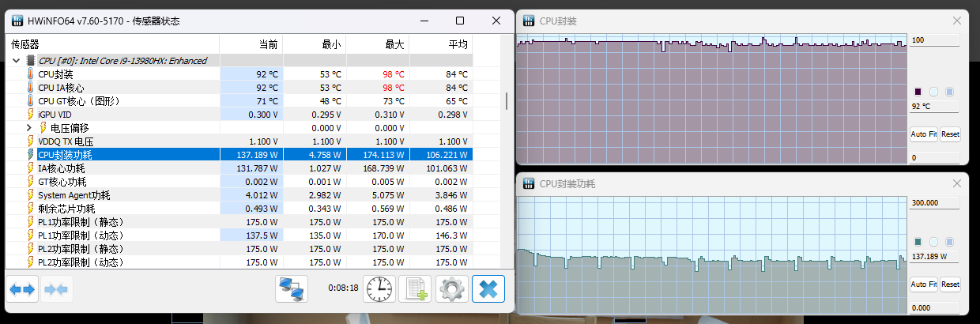Click the expand-layout blue arrows button

pyautogui.click(x=22, y=290)
